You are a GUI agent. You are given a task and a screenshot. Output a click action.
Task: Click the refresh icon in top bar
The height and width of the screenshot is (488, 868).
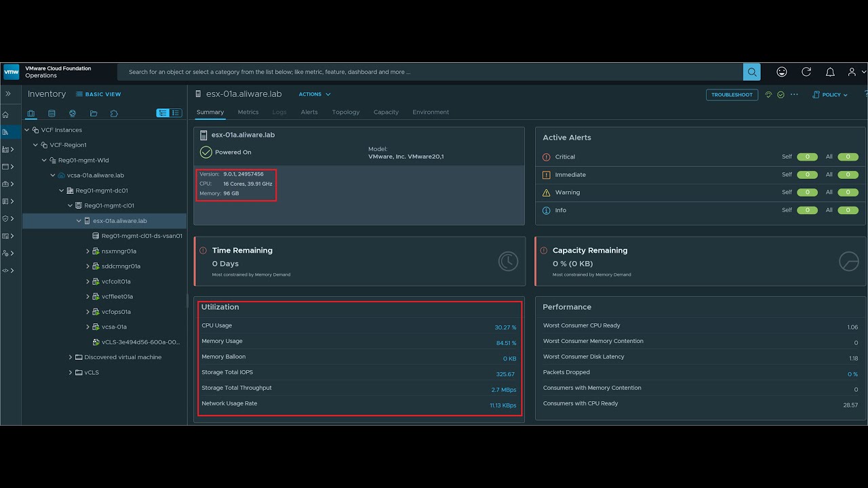coord(806,72)
